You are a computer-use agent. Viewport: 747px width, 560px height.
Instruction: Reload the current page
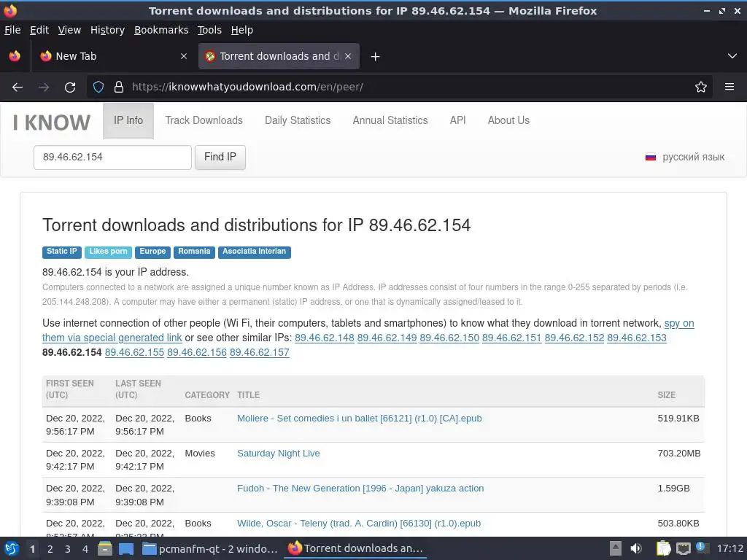(70, 87)
